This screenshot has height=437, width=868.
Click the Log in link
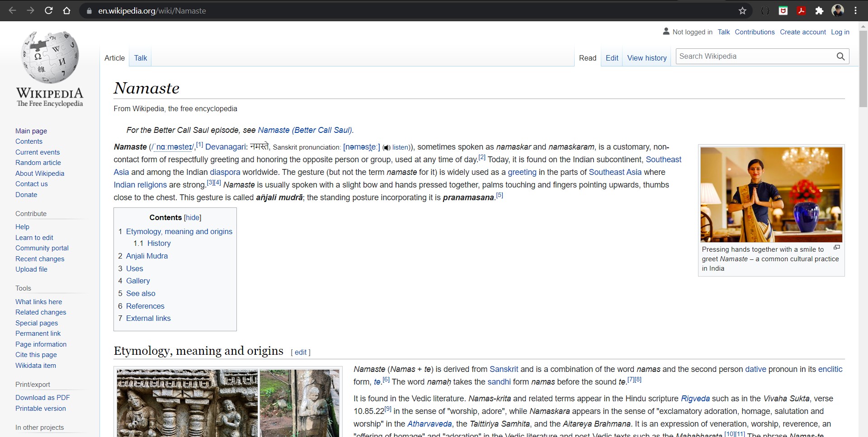840,32
